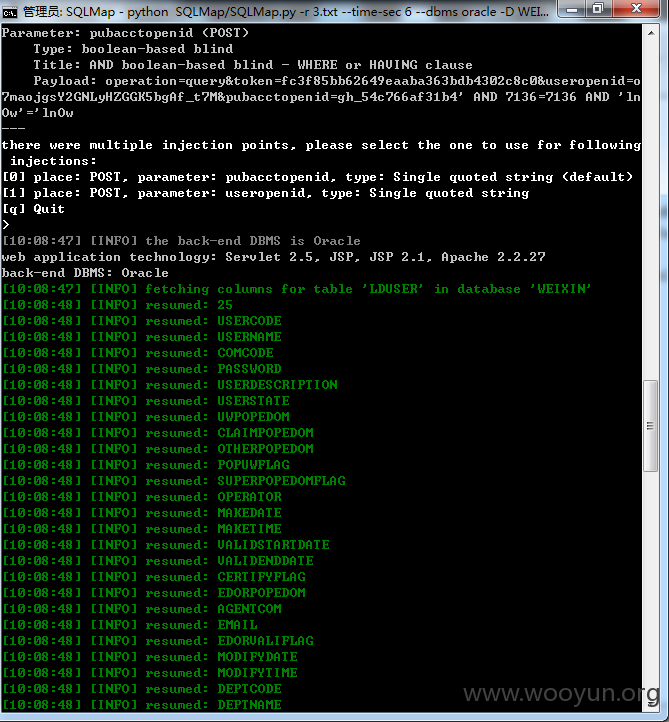Click the 'resumed: USERCODE' line

click(142, 321)
